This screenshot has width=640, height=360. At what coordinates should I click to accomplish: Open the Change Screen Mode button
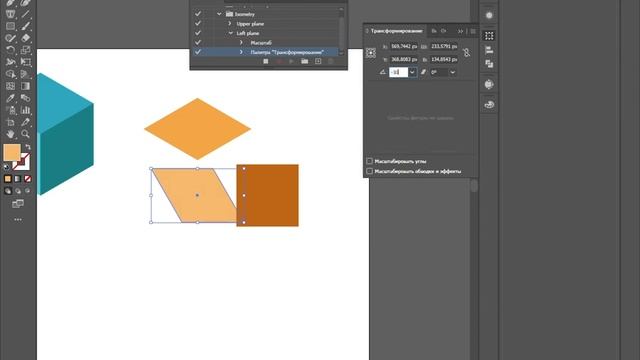pos(18,204)
